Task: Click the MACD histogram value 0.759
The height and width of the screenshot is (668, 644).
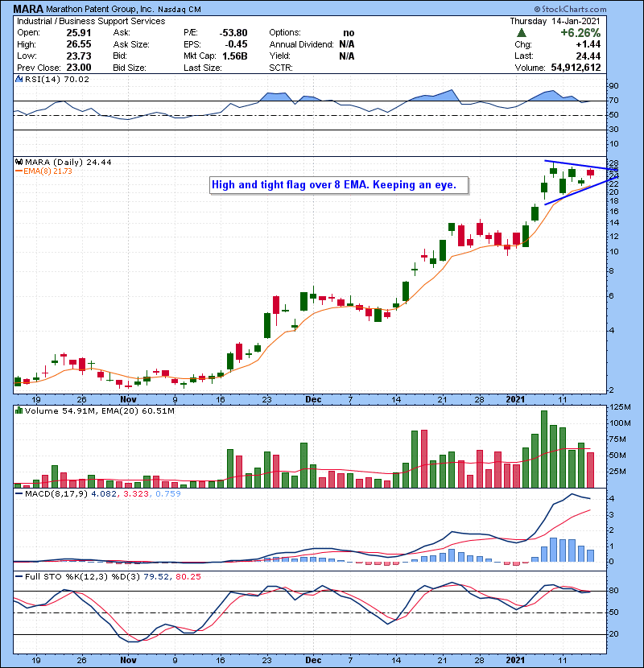Action: pyautogui.click(x=168, y=494)
